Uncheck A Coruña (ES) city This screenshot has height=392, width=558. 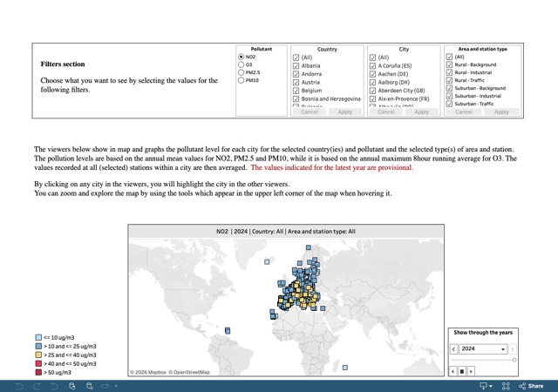[372, 66]
